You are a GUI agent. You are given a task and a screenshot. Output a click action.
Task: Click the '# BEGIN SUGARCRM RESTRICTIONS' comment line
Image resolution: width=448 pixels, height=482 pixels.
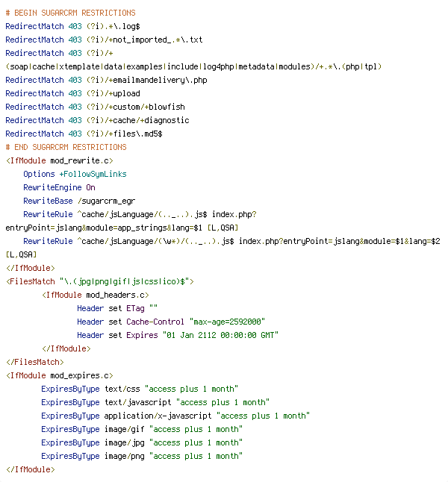70,13
